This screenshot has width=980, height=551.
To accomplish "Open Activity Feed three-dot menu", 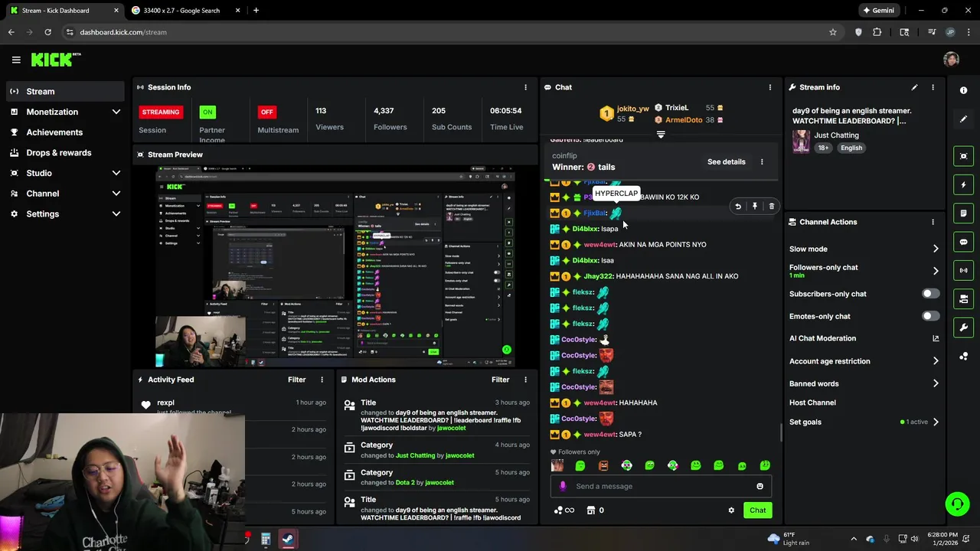I will [322, 380].
